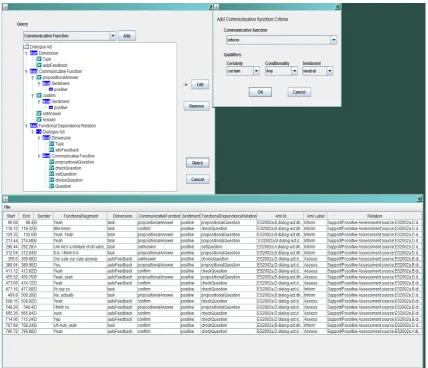Click the End column header
The width and height of the screenshot is (428, 368).
[x=26, y=216]
